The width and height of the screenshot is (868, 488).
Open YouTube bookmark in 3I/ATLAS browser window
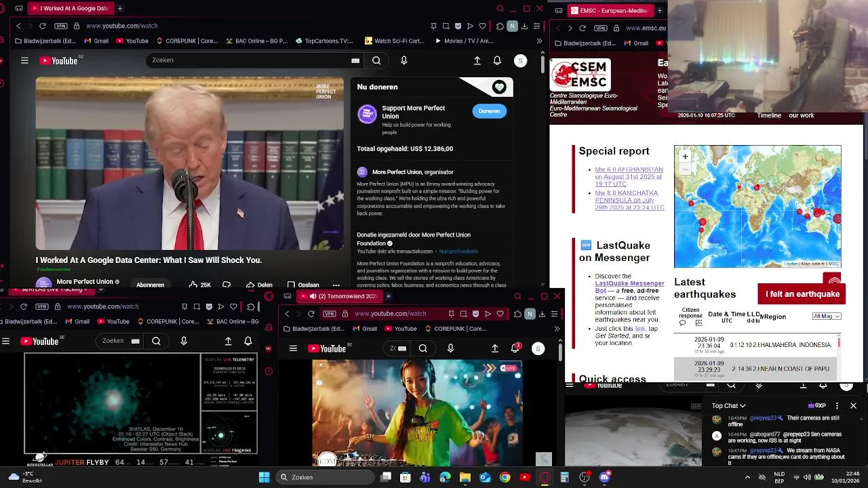point(113,321)
